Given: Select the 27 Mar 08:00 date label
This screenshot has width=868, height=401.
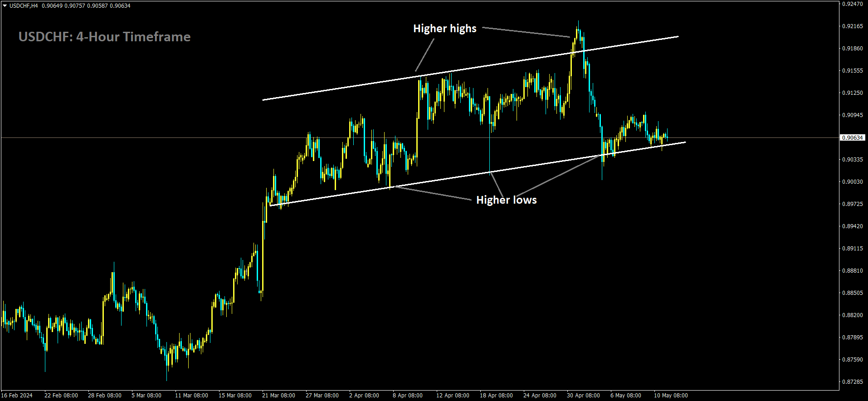Looking at the screenshot, I should point(322,396).
